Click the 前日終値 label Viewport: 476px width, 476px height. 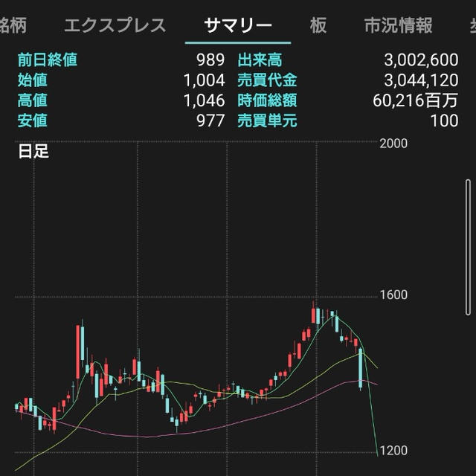(x=48, y=59)
